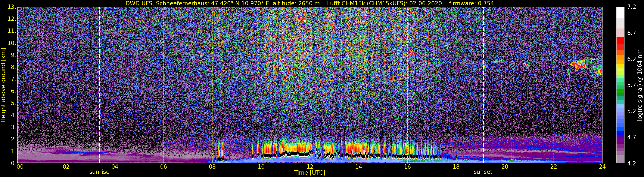This screenshot has width=644, height=177.
Task: Click the time axis tick '16'
Action: point(407,166)
